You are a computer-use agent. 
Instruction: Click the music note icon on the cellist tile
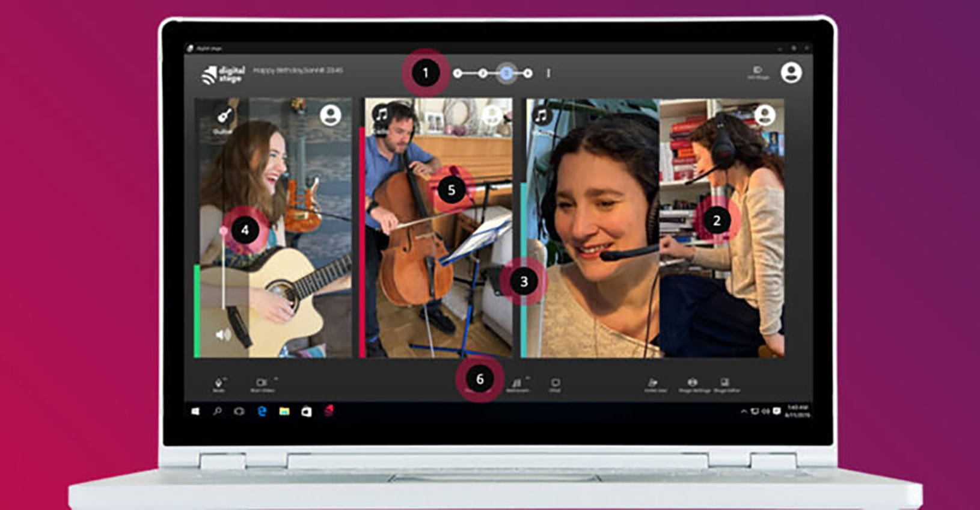click(x=381, y=113)
